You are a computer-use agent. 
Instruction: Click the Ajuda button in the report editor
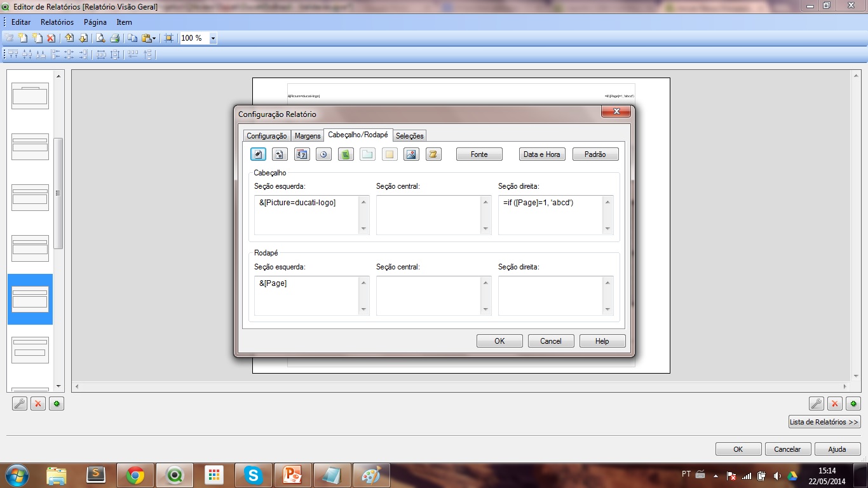coord(837,449)
